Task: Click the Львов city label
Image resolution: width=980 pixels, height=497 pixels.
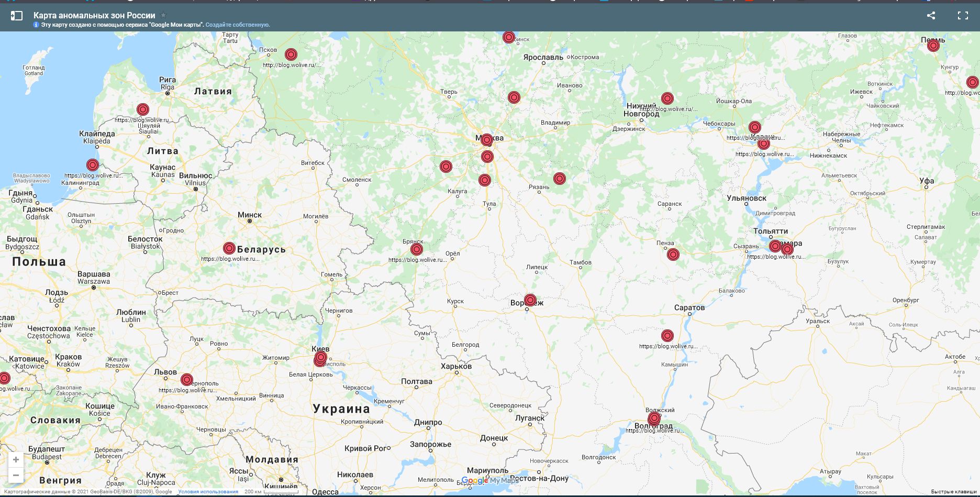Action: coord(165,372)
